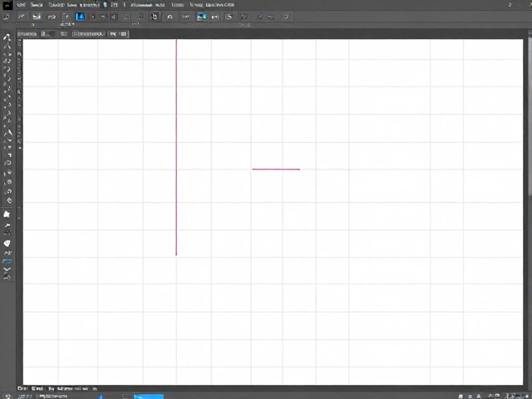Select the long vertical pink line on the canvas
This screenshot has height=399, width=532.
point(176,147)
